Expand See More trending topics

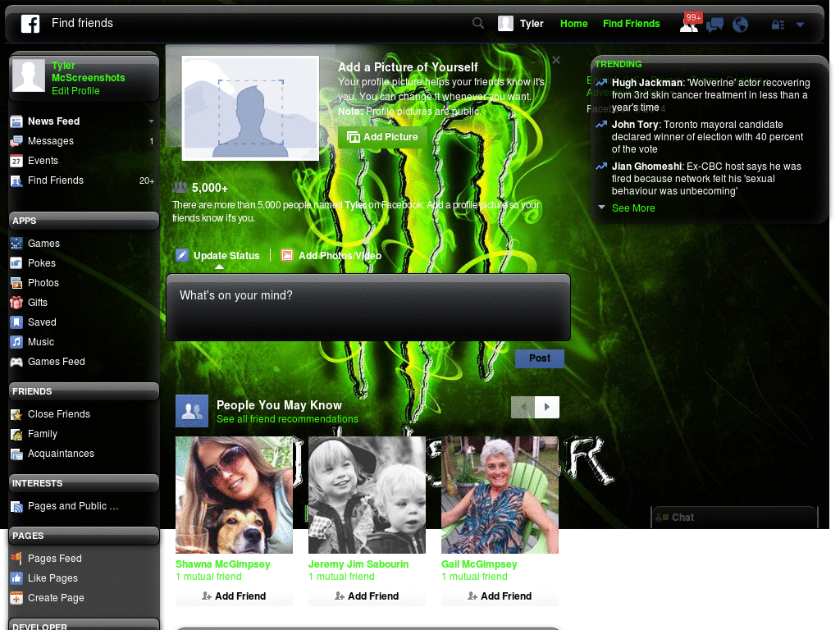click(633, 208)
